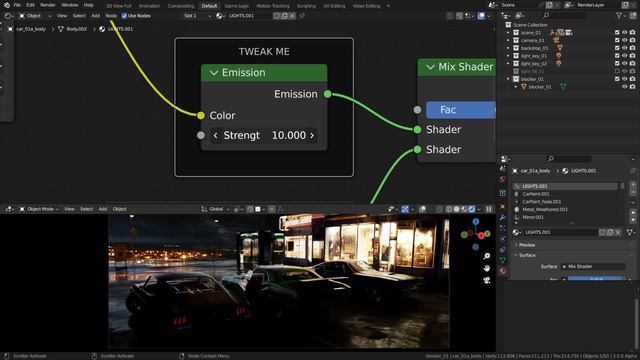Click the viewport pan hand icon
This screenshot has height=360, width=640.
[487, 268]
